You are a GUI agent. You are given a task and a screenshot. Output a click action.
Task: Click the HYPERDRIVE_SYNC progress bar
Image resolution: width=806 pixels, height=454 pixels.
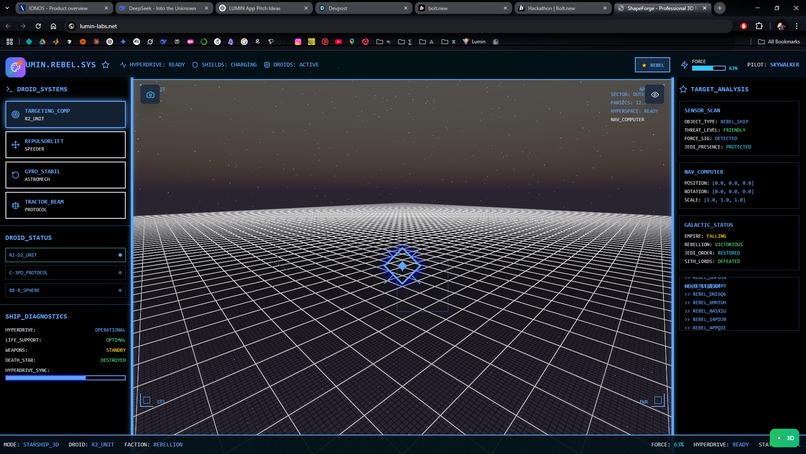coord(65,377)
